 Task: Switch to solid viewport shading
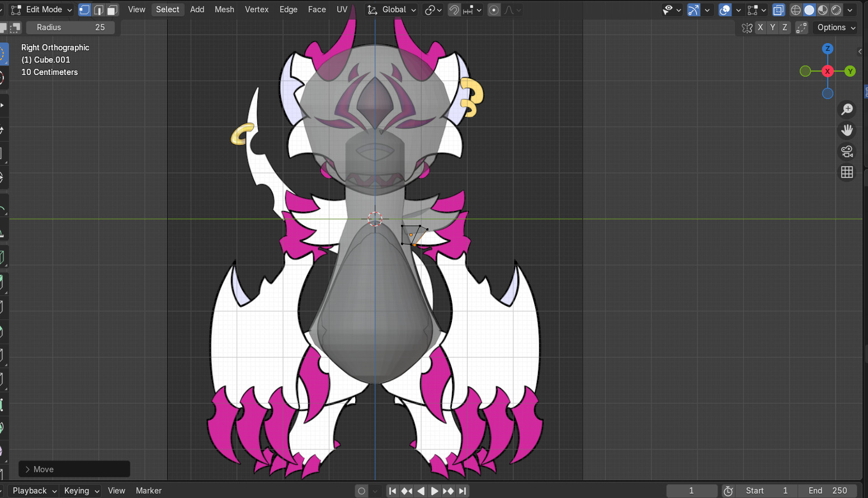[x=809, y=10]
